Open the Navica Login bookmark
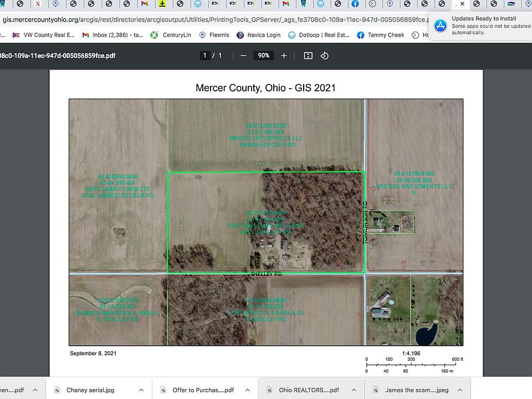The width and height of the screenshot is (532, 399). (x=258, y=35)
